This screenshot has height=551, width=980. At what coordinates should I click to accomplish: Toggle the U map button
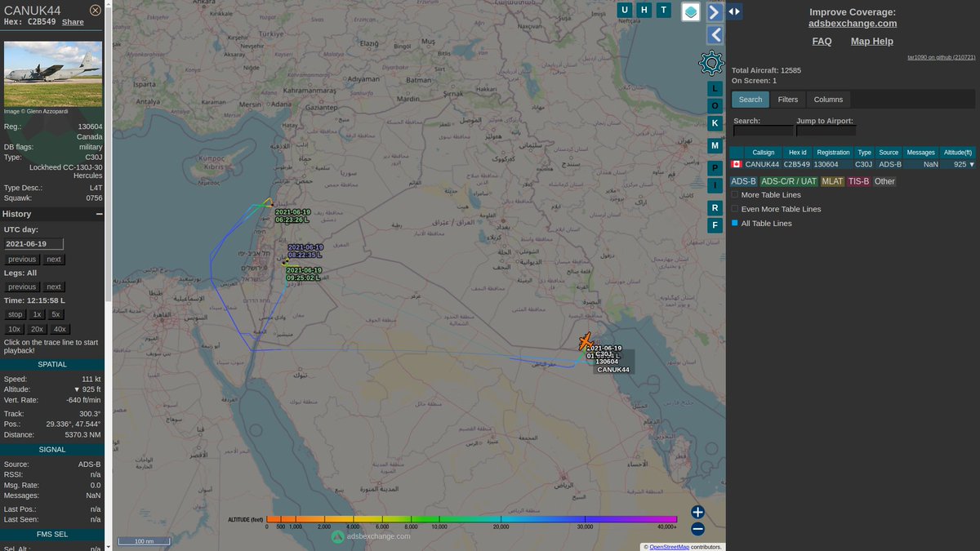(625, 10)
